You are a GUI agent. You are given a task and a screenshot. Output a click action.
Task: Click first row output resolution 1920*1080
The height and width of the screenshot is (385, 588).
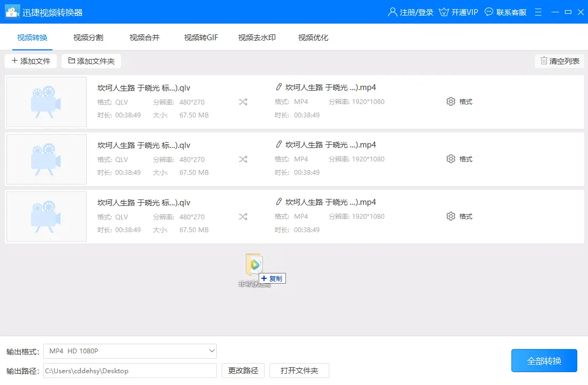[x=368, y=102]
